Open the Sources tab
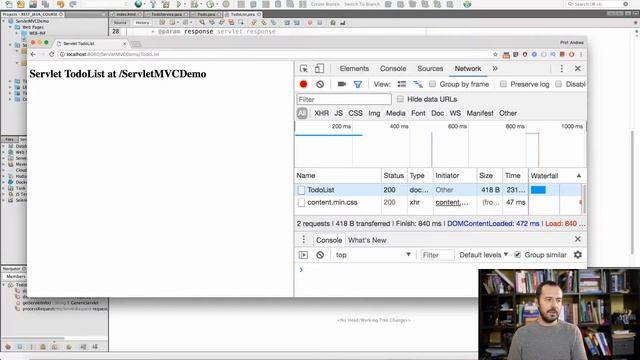640x360 pixels. (430, 69)
